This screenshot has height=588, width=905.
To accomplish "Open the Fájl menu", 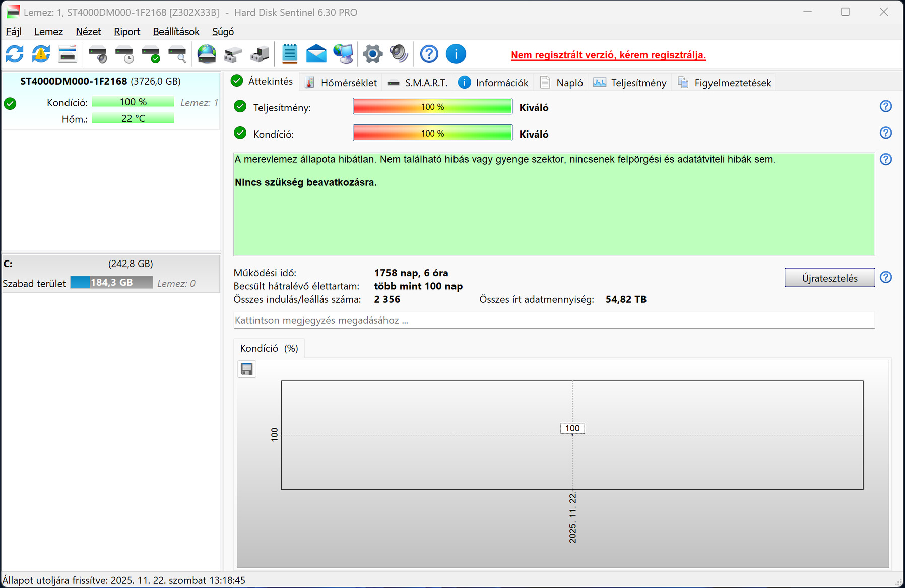I will (14, 32).
